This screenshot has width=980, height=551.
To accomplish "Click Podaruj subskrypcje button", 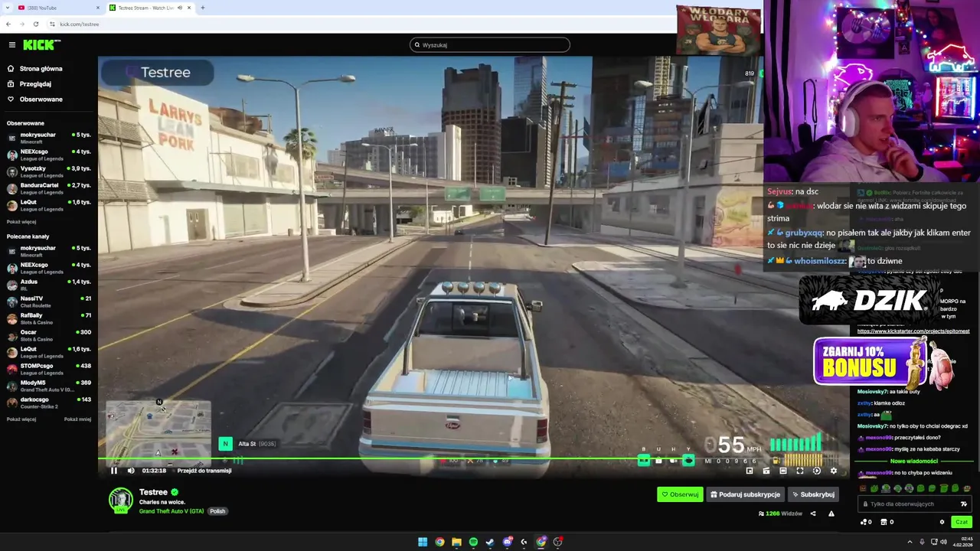I will pyautogui.click(x=745, y=494).
